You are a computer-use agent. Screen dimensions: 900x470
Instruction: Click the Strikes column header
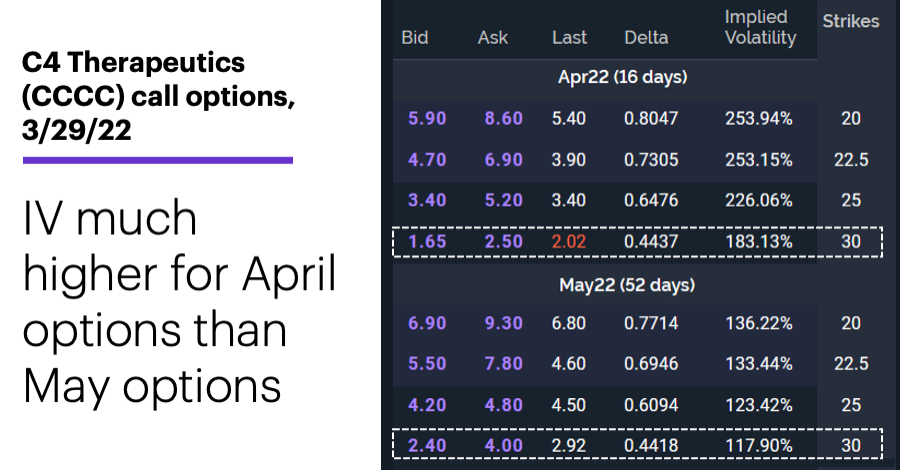(x=851, y=21)
